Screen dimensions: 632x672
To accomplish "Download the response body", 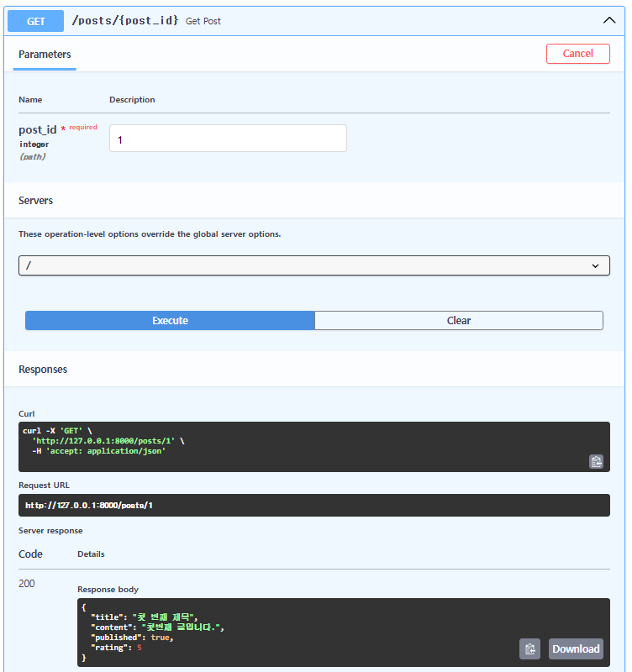I will pyautogui.click(x=576, y=648).
